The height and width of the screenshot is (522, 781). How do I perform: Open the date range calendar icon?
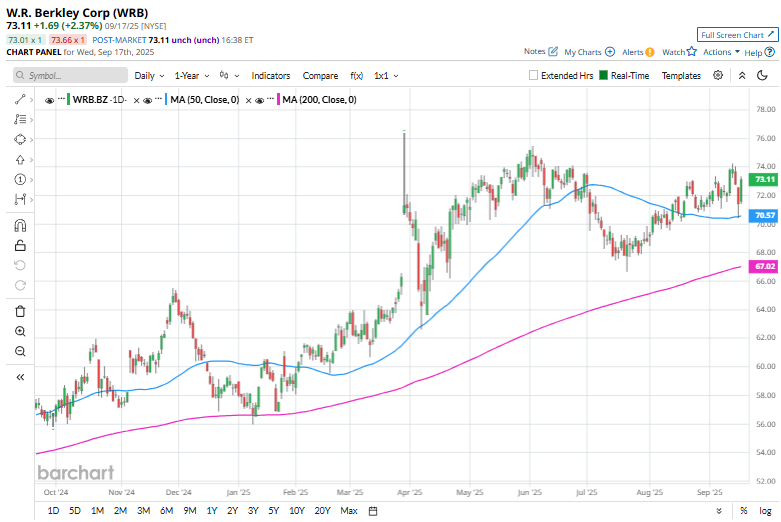tap(373, 511)
